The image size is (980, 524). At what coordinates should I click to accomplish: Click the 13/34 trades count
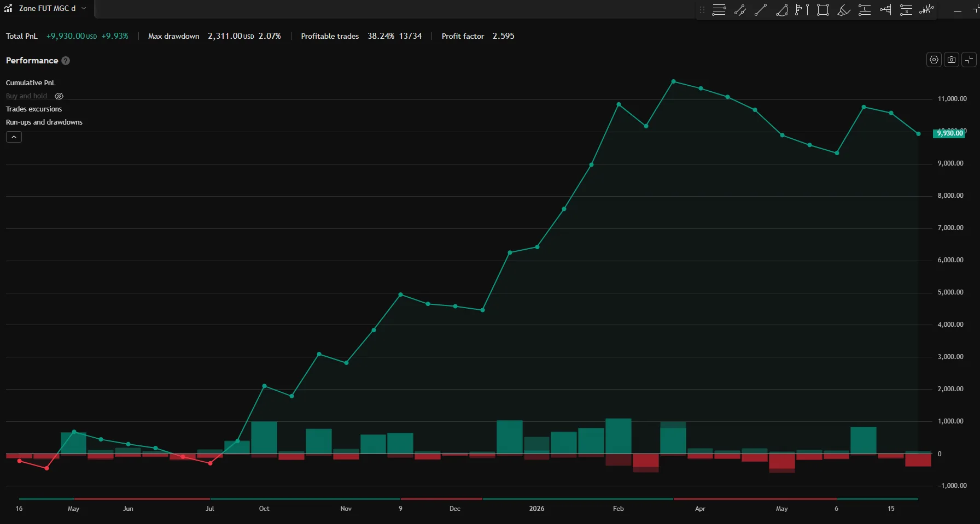click(410, 36)
